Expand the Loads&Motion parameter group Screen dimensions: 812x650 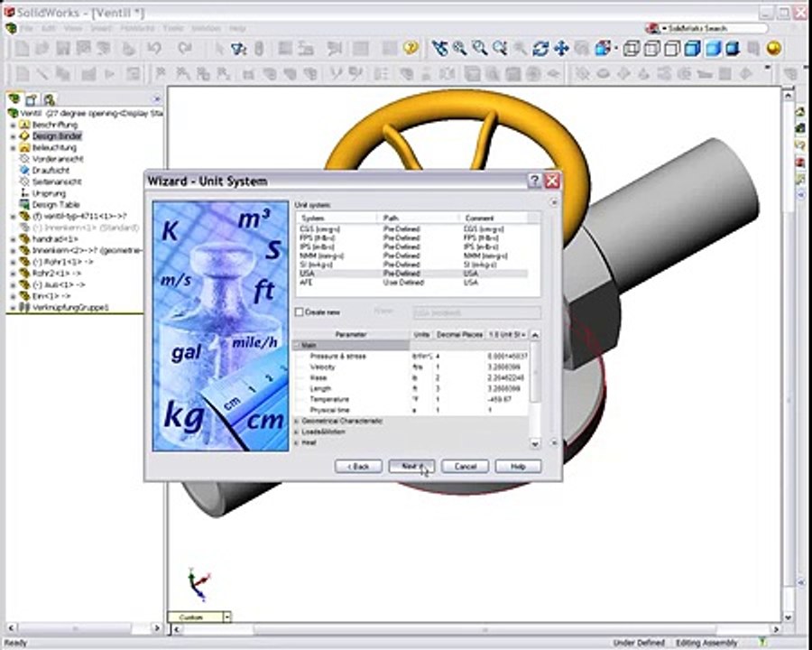click(x=297, y=432)
